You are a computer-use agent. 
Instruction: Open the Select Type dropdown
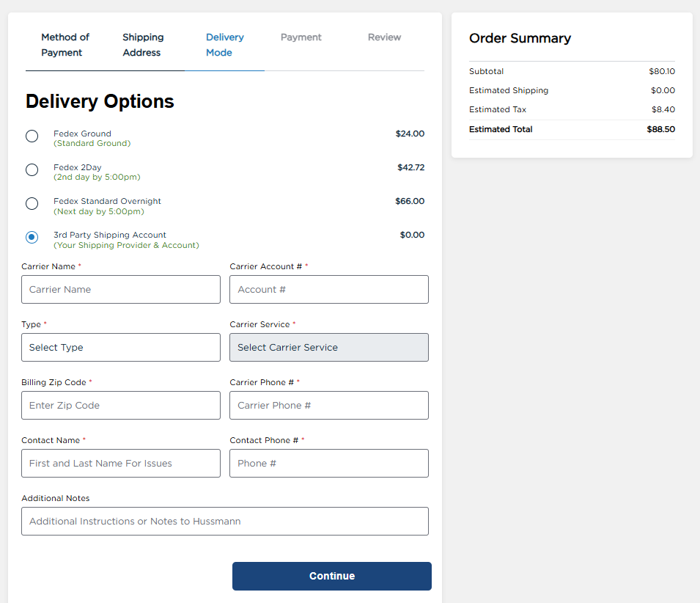point(120,347)
